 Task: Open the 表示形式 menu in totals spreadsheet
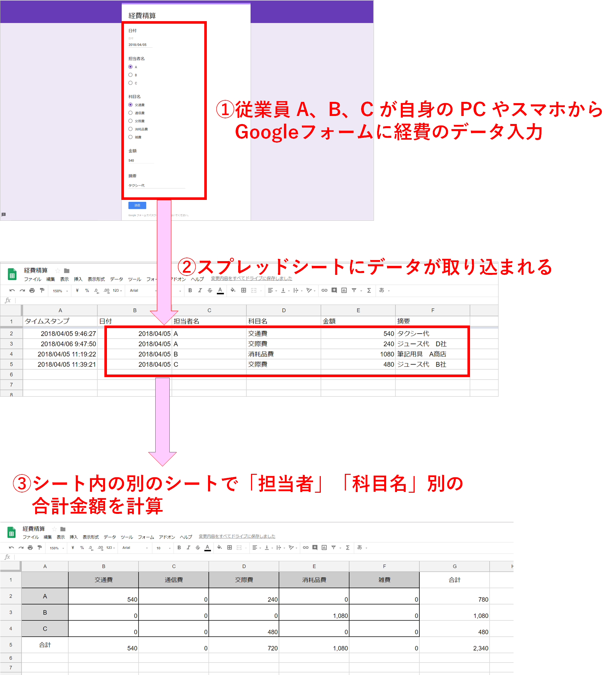point(91,537)
